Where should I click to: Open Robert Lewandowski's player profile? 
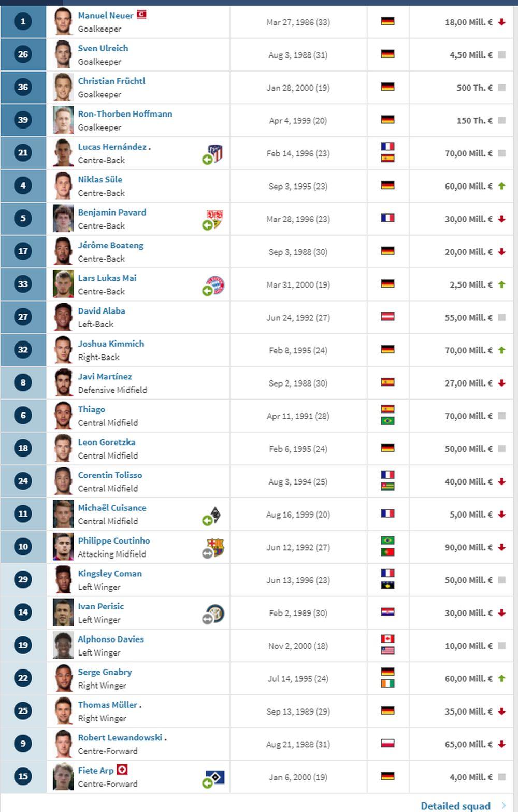(x=120, y=737)
